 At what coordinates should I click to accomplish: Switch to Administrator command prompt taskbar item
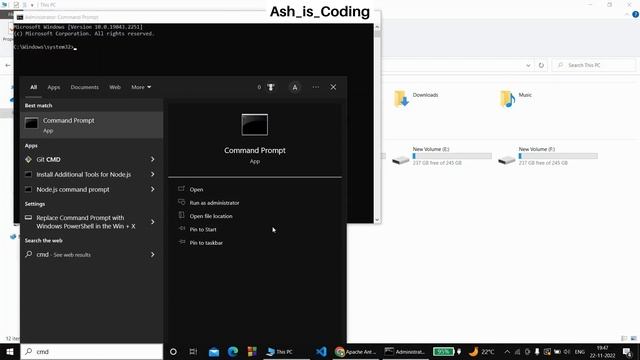[x=405, y=351]
